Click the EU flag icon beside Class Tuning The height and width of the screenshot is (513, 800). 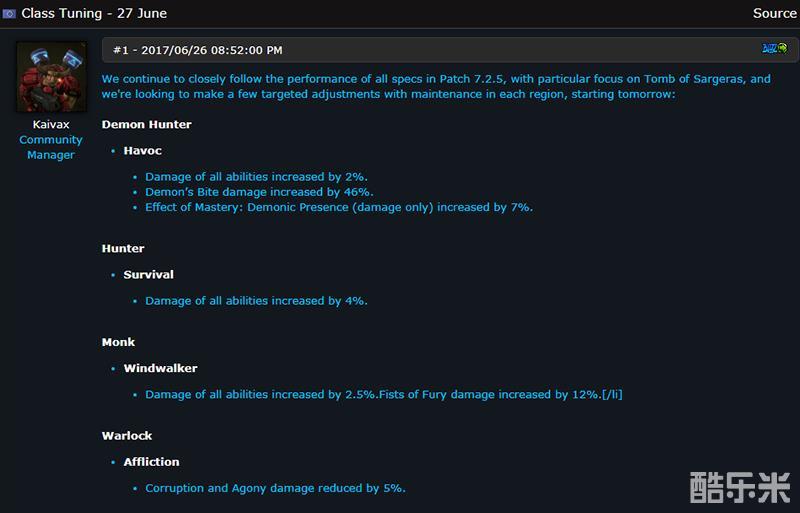9,14
